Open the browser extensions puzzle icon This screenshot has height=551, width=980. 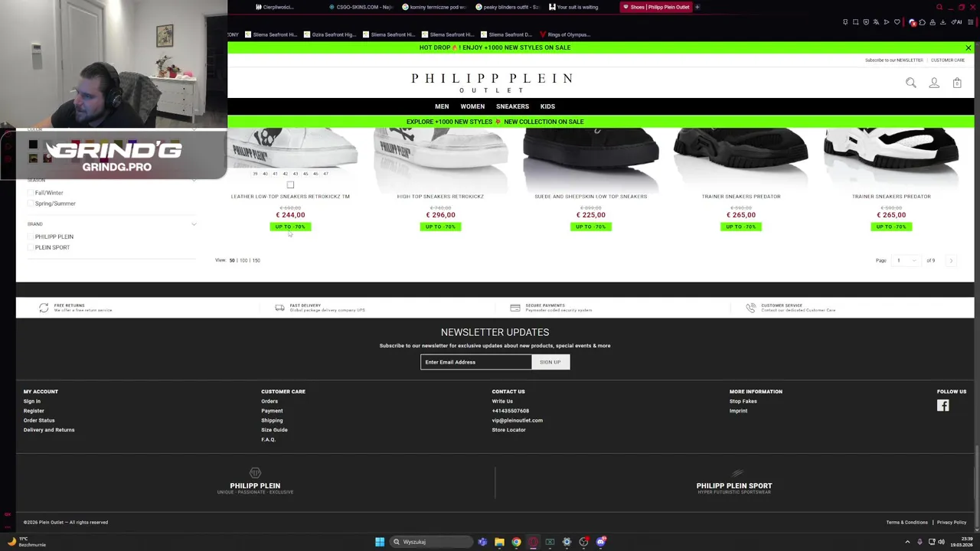click(x=923, y=22)
